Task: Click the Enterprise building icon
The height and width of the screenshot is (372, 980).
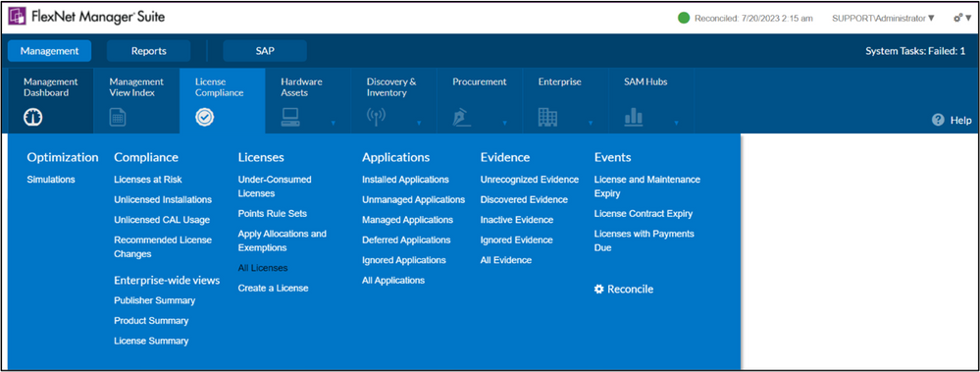Action: tap(547, 117)
